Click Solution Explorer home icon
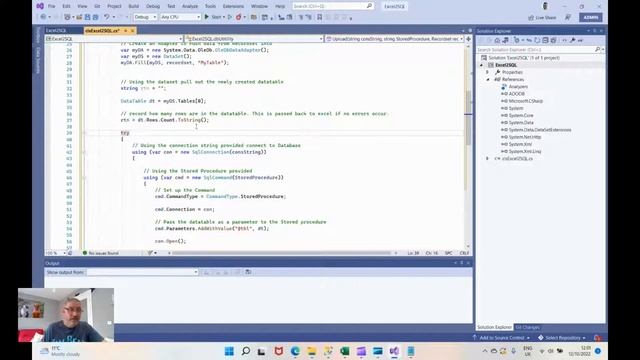Viewport: 640px width, 360px height. tap(497, 40)
